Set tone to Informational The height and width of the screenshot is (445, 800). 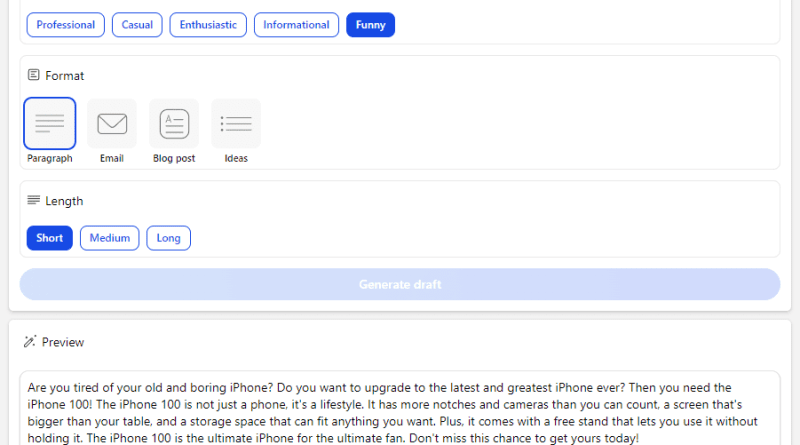[296, 25]
